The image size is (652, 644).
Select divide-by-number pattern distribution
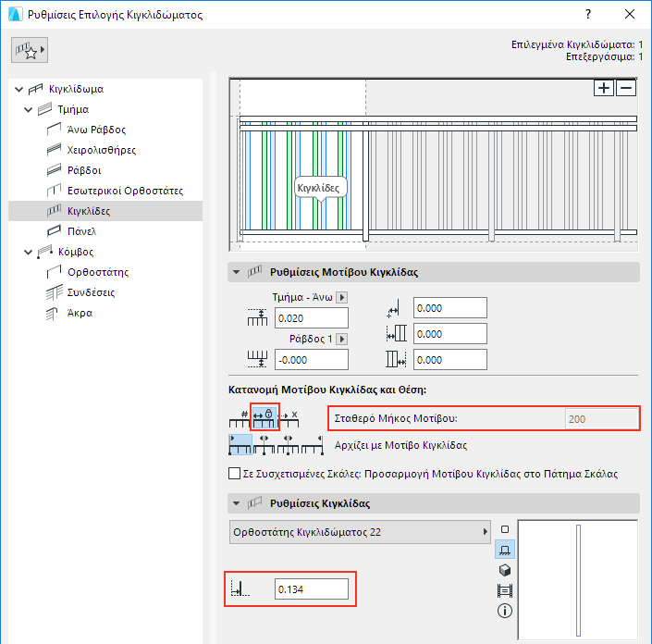(x=240, y=418)
